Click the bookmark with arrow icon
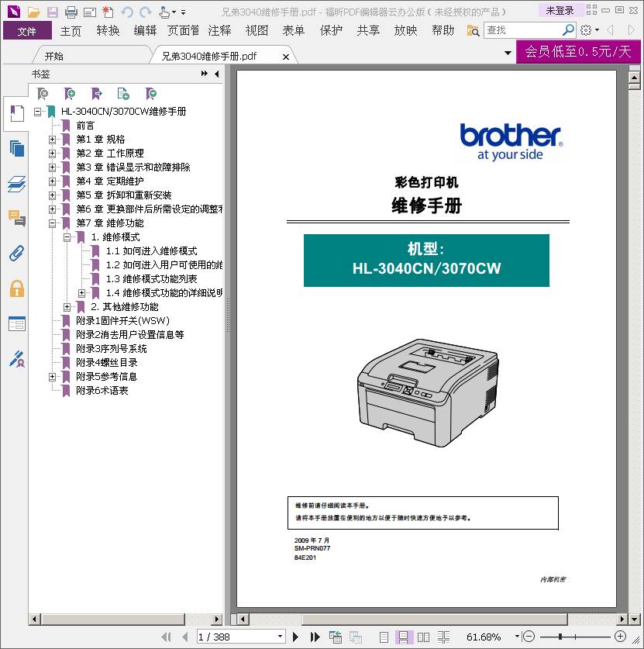Screen dimensions: 644x649 point(96,94)
